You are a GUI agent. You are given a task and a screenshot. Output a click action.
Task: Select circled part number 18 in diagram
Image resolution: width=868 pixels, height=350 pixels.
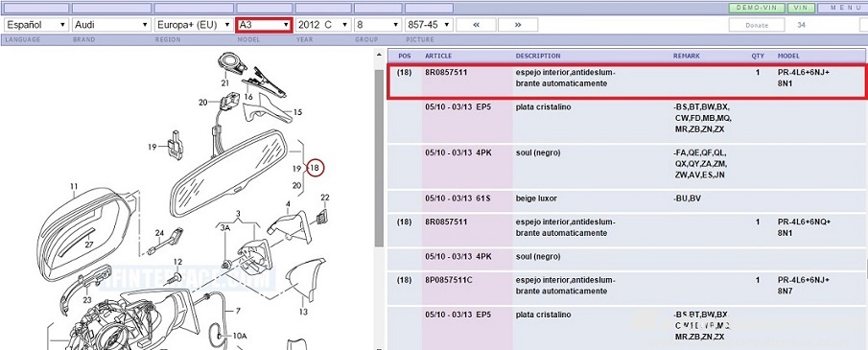pos(315,168)
